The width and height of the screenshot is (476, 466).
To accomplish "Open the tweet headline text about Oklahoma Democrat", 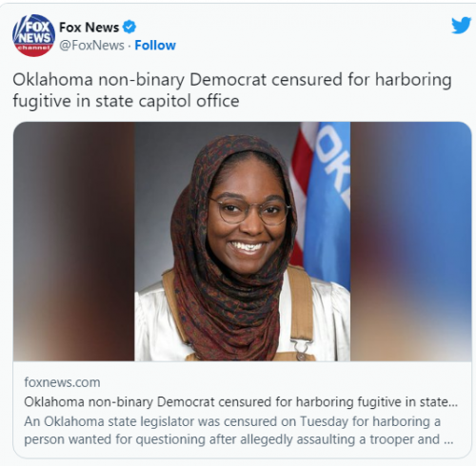I will tap(232, 90).
